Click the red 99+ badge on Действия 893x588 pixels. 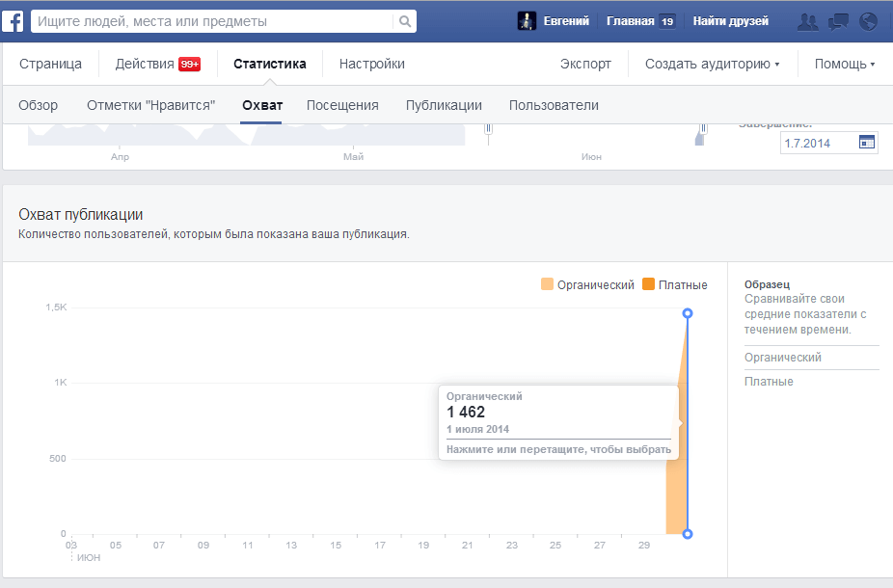pyautogui.click(x=190, y=64)
